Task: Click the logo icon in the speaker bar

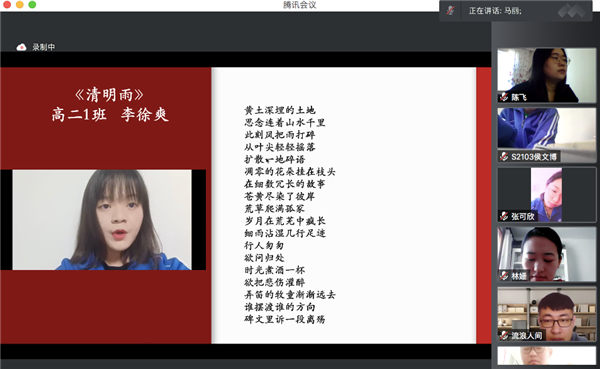Action: [571, 11]
